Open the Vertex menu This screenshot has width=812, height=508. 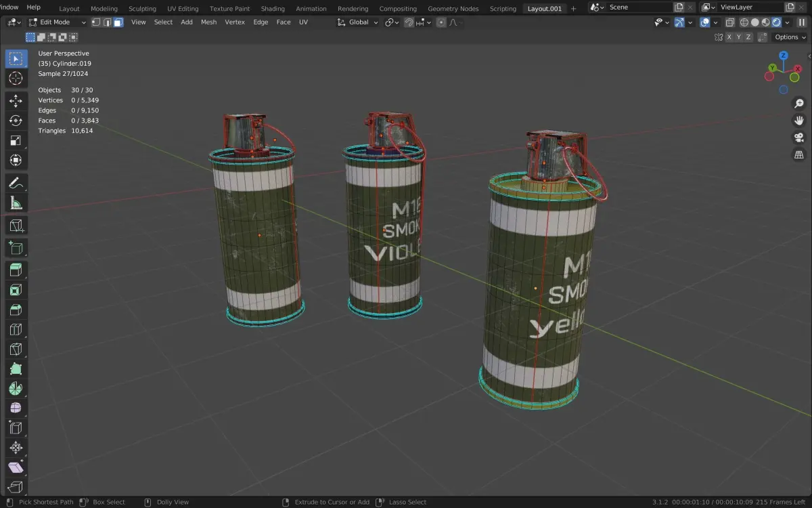point(235,22)
